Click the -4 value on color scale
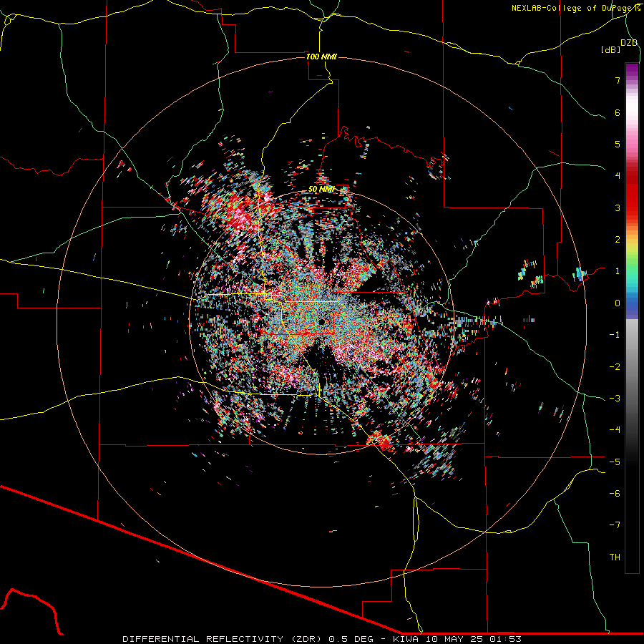Screen dimensions: 644x644 click(x=615, y=429)
